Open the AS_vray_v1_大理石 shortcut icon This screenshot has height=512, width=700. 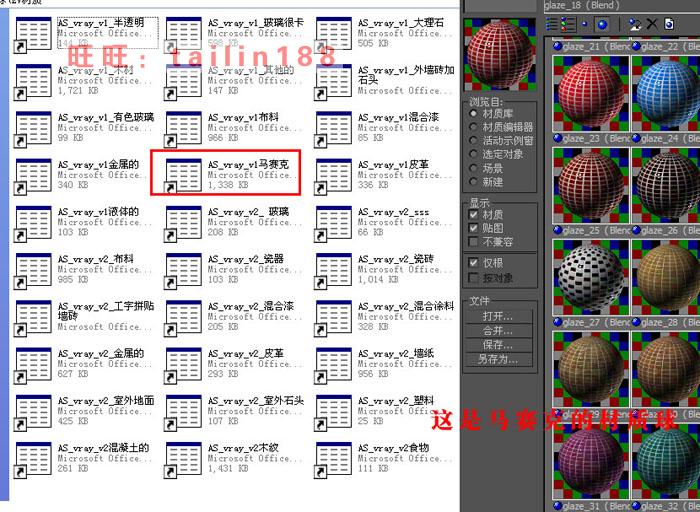click(333, 35)
